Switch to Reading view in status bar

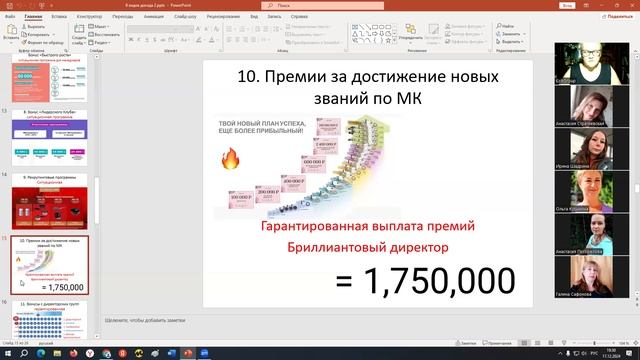click(x=551, y=343)
